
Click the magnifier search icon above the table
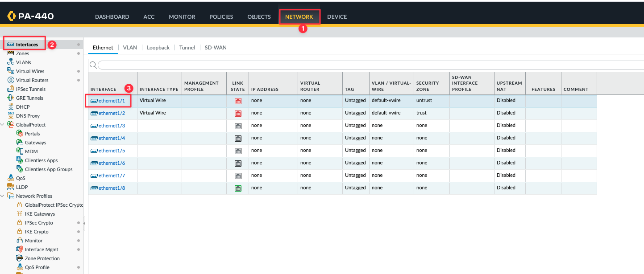[x=93, y=65]
